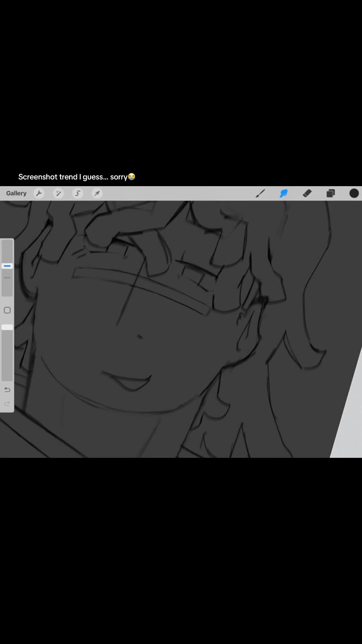Open the black active color picker

[354, 193]
